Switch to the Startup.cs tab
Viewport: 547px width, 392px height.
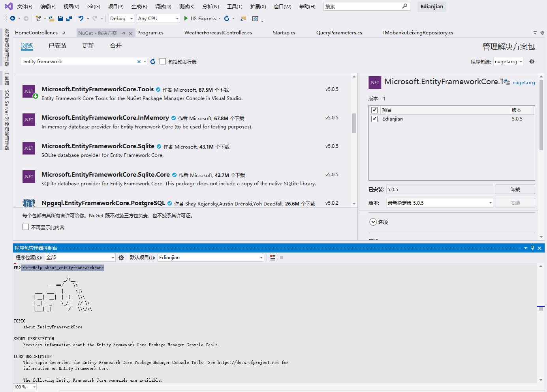click(x=284, y=33)
